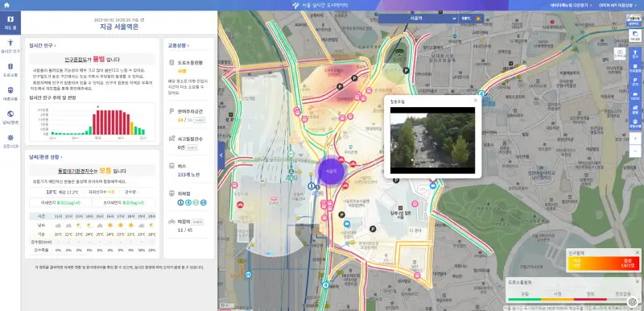The image size is (644, 311).
Task: Close the CCTV video popup
Action: tap(476, 100)
